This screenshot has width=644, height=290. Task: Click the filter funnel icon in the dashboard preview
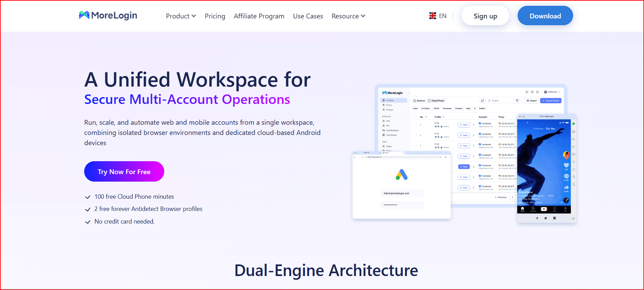517,101
